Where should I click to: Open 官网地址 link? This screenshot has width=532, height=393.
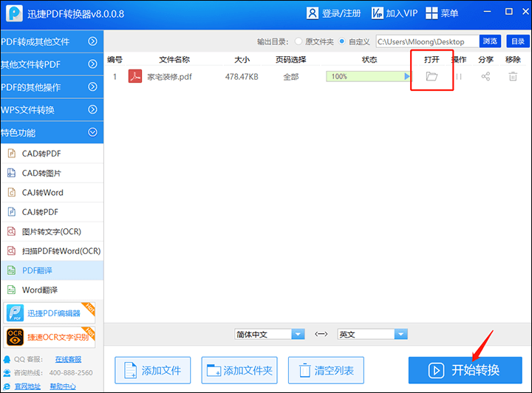27,386
